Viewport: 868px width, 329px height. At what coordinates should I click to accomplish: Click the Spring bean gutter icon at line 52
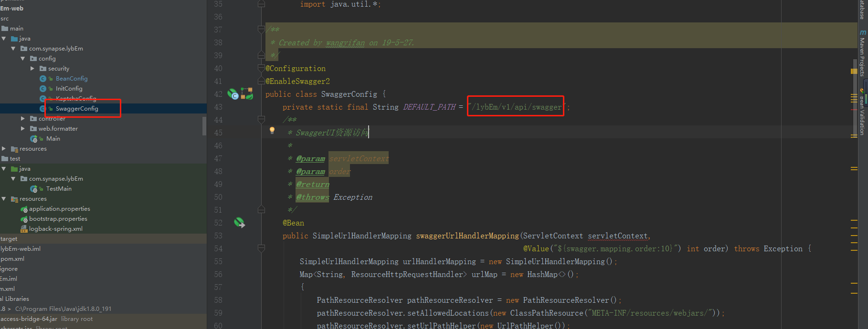point(239,223)
